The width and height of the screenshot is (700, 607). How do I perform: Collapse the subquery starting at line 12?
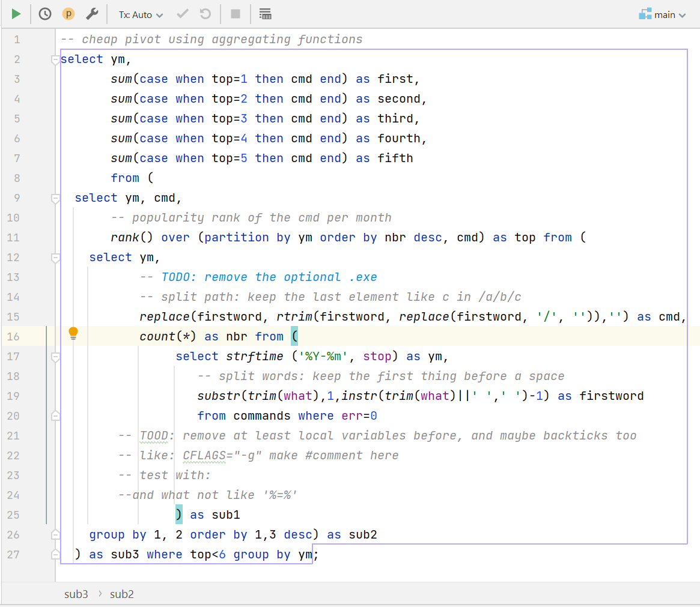coord(55,258)
